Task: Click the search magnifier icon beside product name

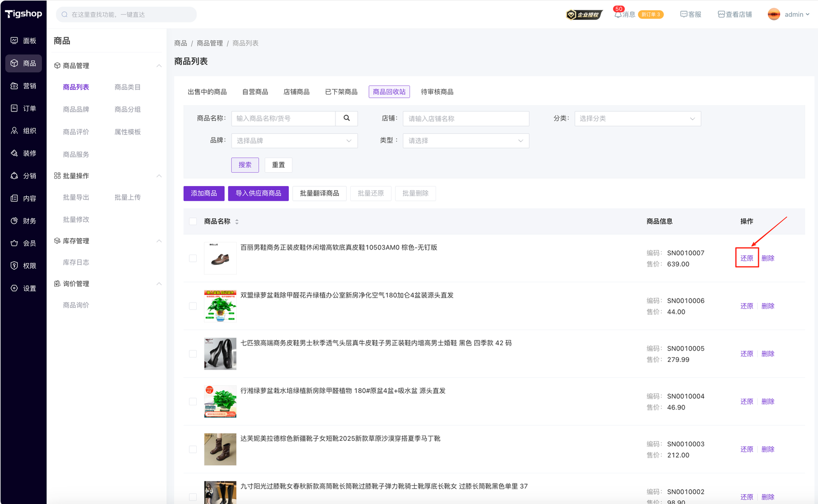Action: (347, 118)
